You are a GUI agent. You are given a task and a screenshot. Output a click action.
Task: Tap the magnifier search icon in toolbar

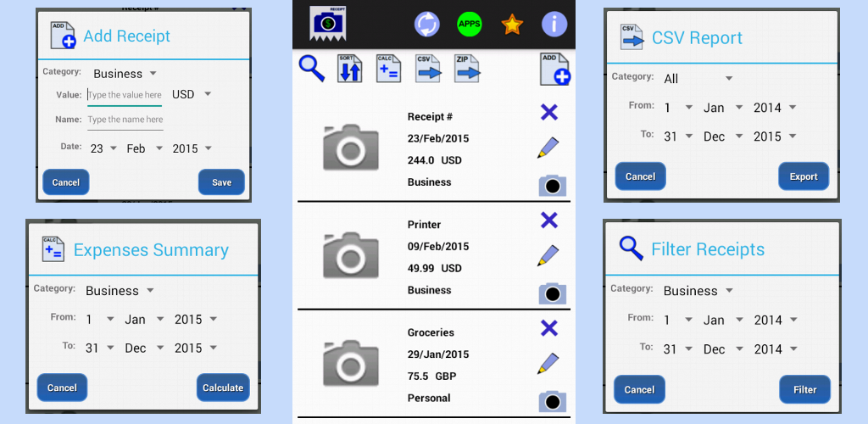click(x=312, y=69)
